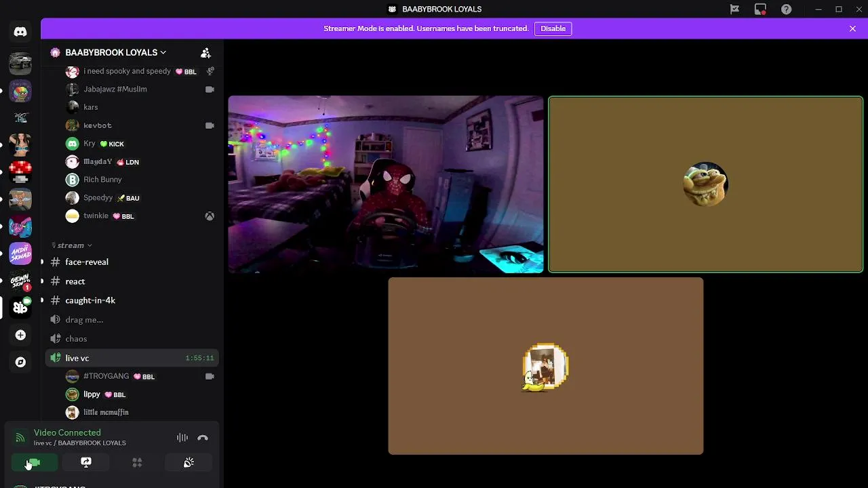Screen dimensions: 868x488
Task: Open the red mushroom server icon
Action: tap(20, 172)
